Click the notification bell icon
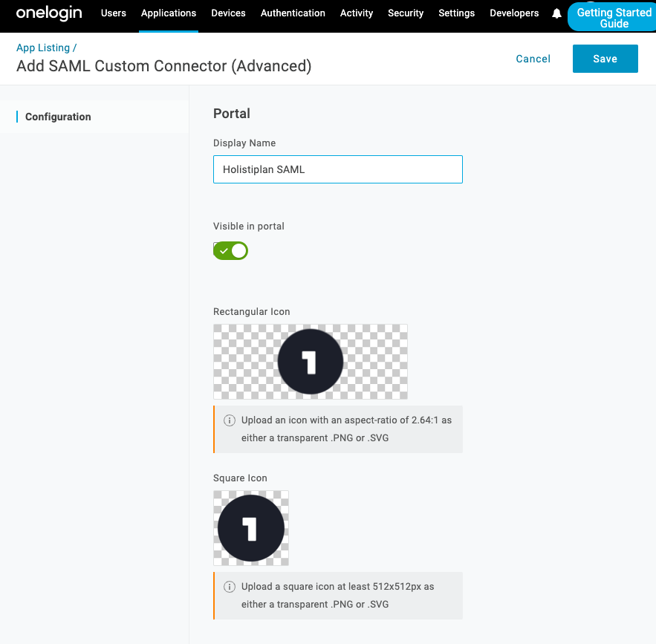 pos(556,13)
